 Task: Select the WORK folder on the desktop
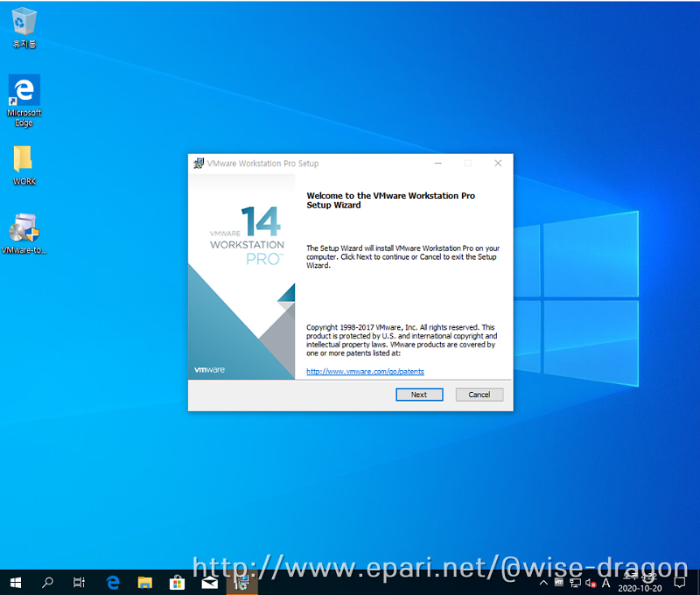[24, 165]
